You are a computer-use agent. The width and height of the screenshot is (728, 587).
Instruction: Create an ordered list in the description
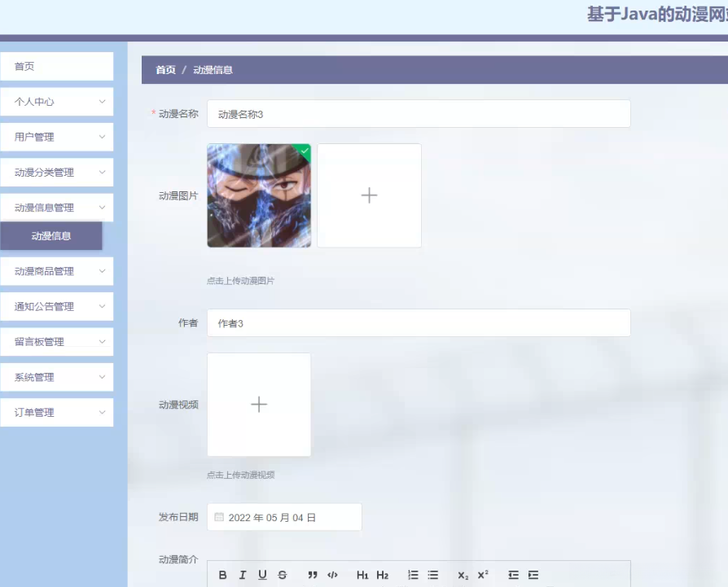click(x=413, y=575)
